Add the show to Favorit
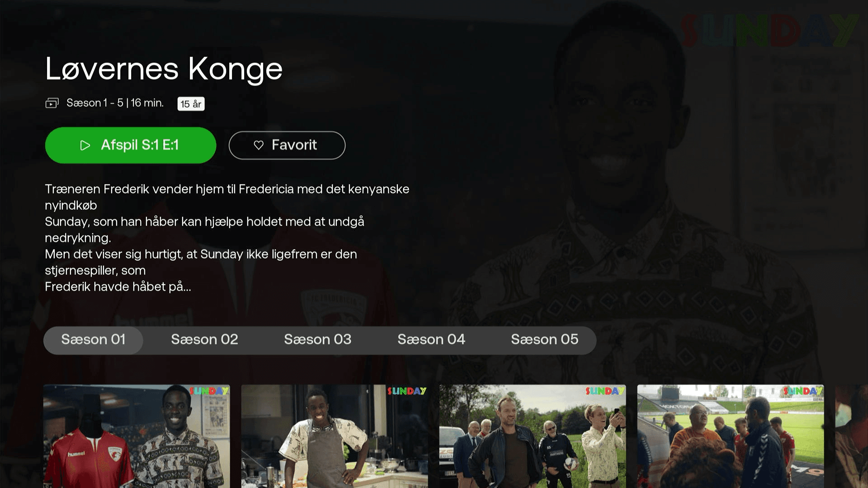 tap(287, 145)
